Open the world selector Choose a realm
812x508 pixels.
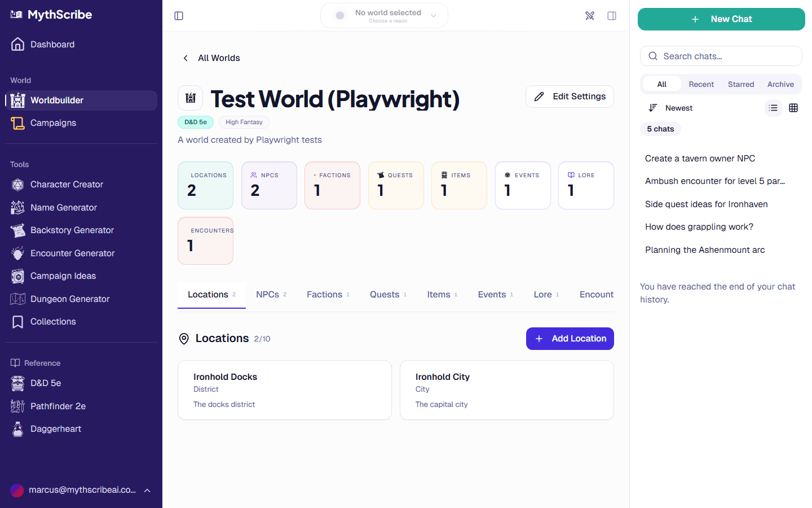(x=384, y=15)
